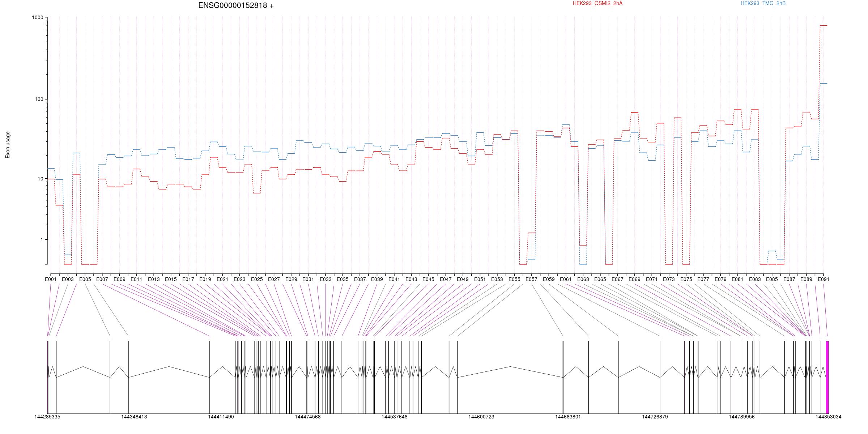The height and width of the screenshot is (434, 868).
Task: Click exon label E051
Action: 480,279
